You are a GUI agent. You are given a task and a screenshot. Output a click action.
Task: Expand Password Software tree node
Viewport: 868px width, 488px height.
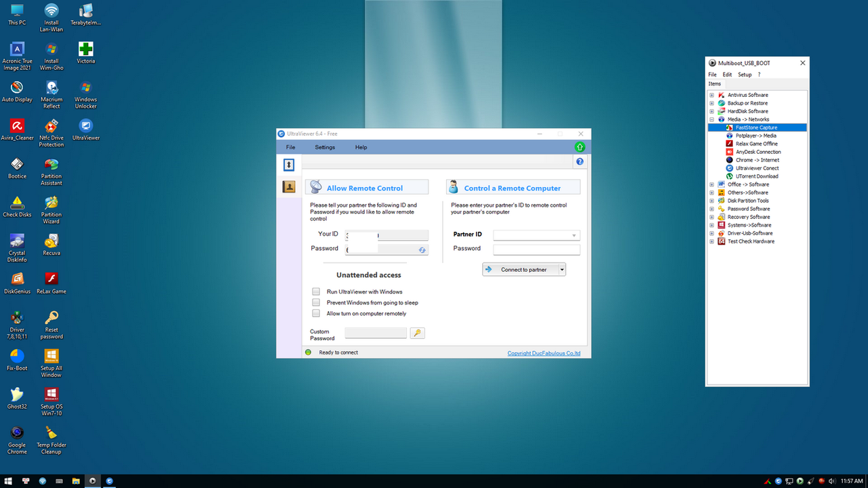coord(712,209)
